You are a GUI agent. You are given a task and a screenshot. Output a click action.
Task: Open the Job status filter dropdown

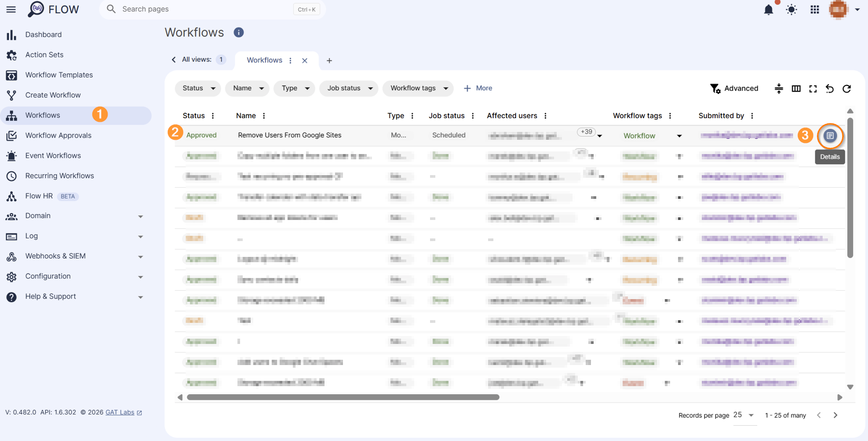click(349, 88)
